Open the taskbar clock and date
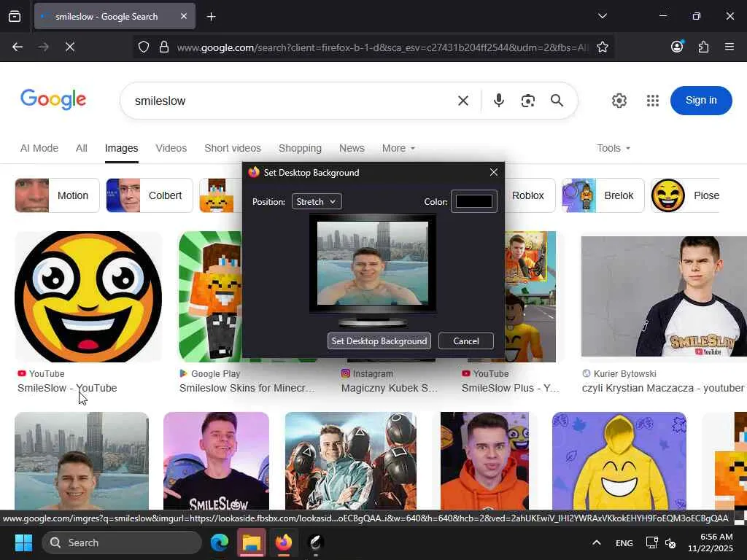 710,542
